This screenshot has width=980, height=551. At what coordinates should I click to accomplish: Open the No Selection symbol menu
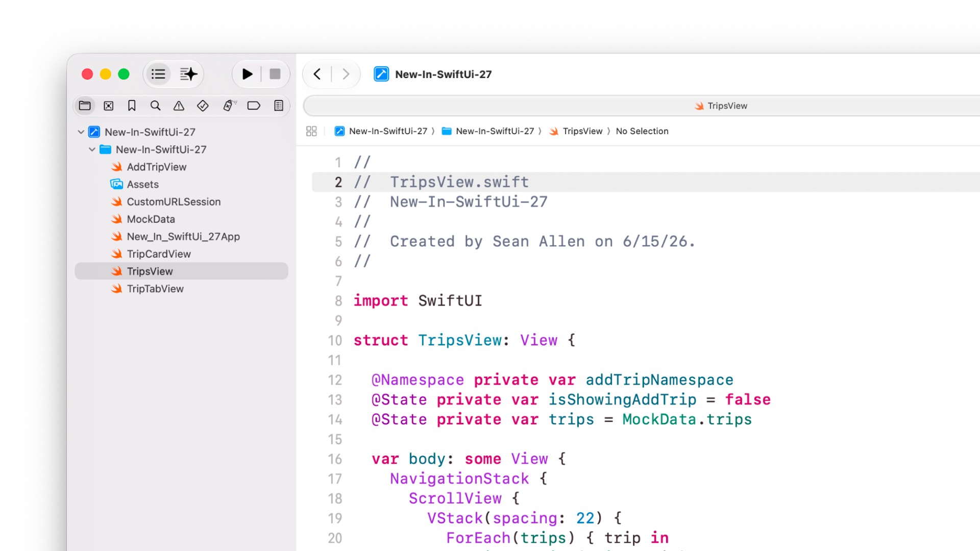coord(642,131)
